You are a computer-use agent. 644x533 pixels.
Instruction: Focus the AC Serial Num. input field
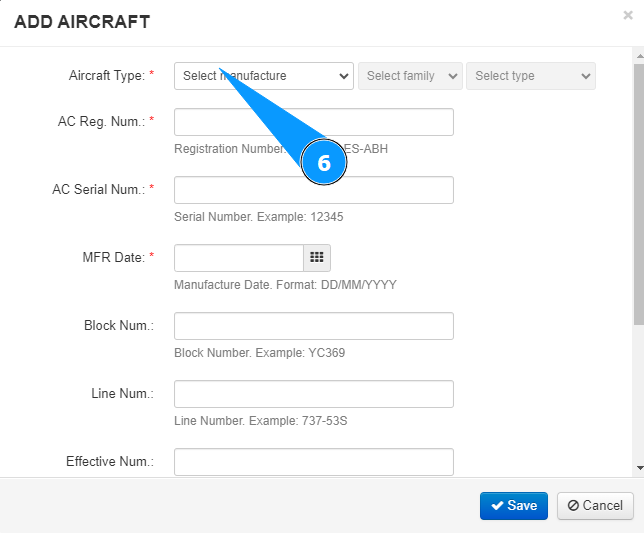click(x=313, y=190)
